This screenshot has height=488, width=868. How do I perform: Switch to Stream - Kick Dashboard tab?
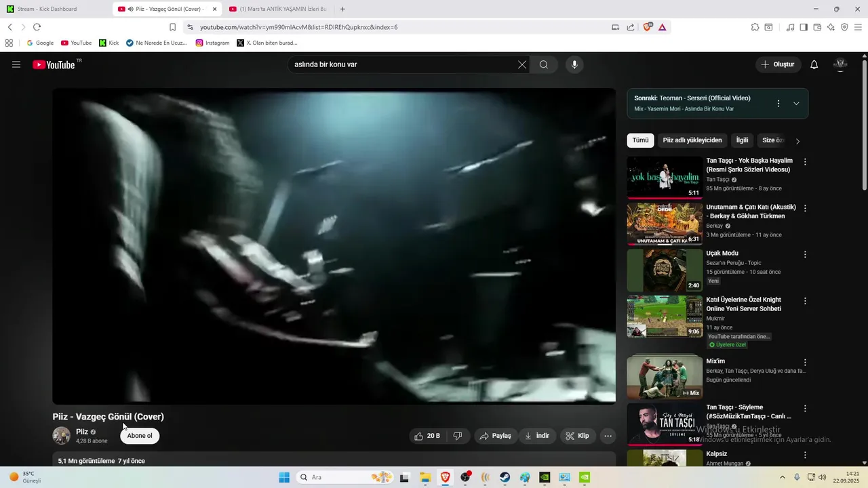[54, 9]
